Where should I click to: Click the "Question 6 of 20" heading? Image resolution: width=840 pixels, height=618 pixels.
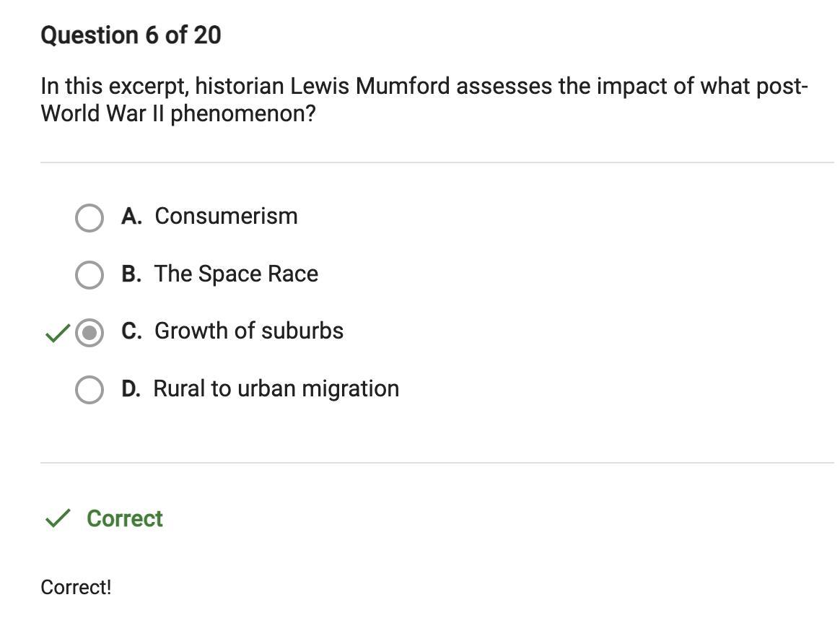[131, 35]
